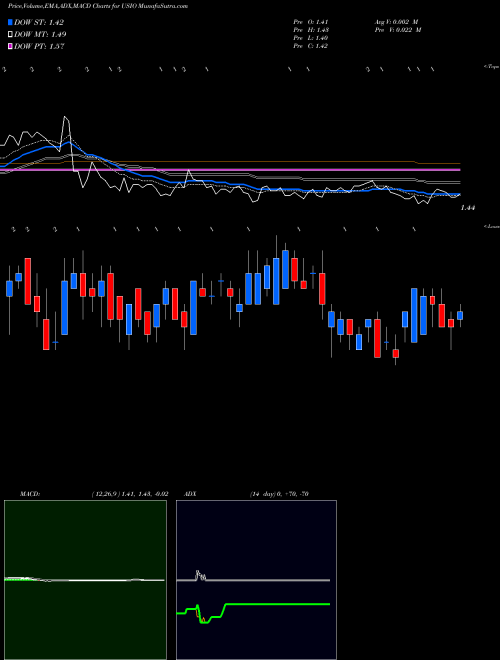This screenshot has height=660, width=500.
Task: Click the 'Pre O: 1.41' open value
Action: coord(311,22)
